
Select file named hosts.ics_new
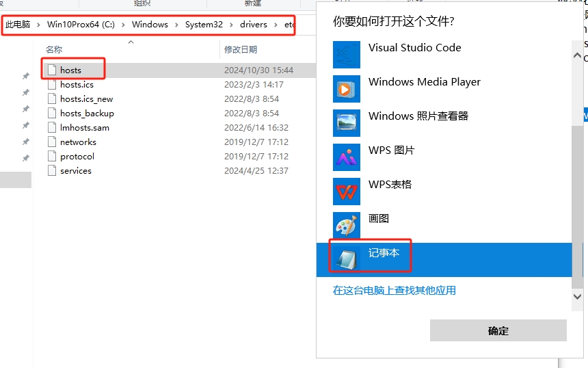[x=87, y=99]
